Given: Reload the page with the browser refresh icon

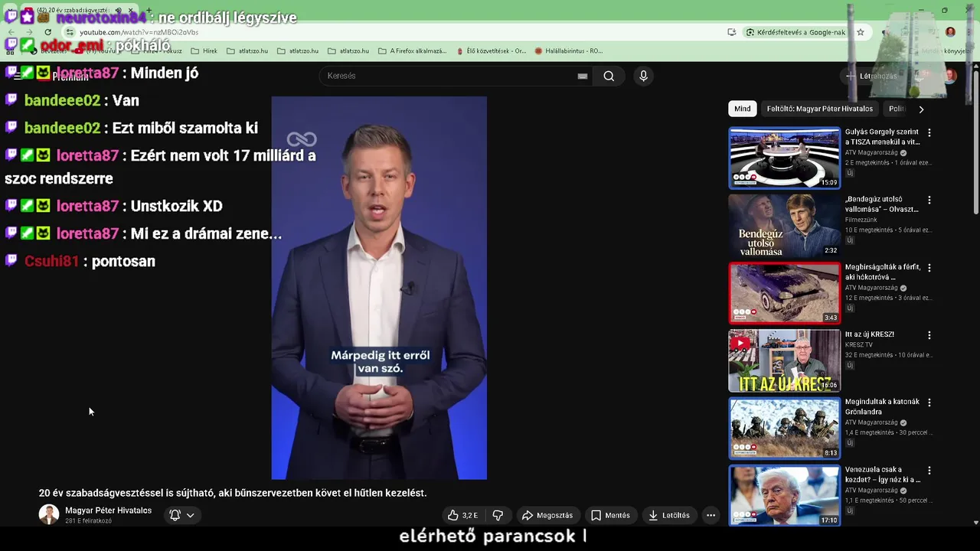Looking at the screenshot, I should point(47,32).
